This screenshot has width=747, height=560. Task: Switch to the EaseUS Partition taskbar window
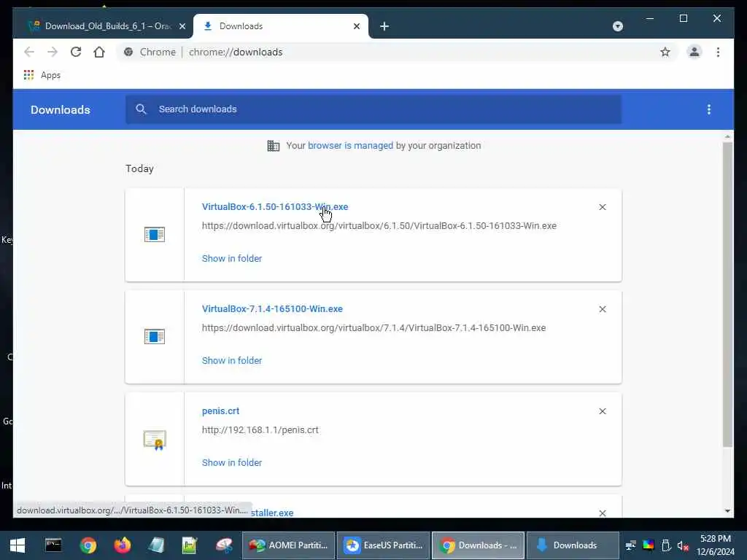tap(384, 545)
